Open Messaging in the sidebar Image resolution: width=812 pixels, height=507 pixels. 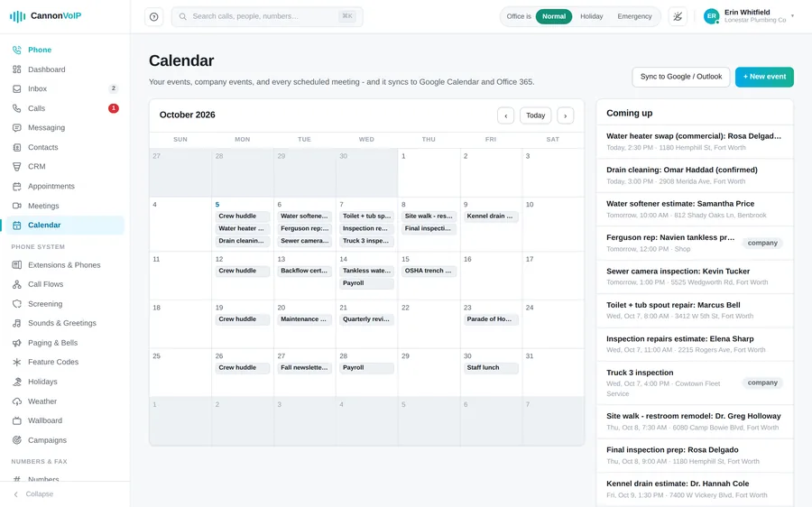coord(65,127)
